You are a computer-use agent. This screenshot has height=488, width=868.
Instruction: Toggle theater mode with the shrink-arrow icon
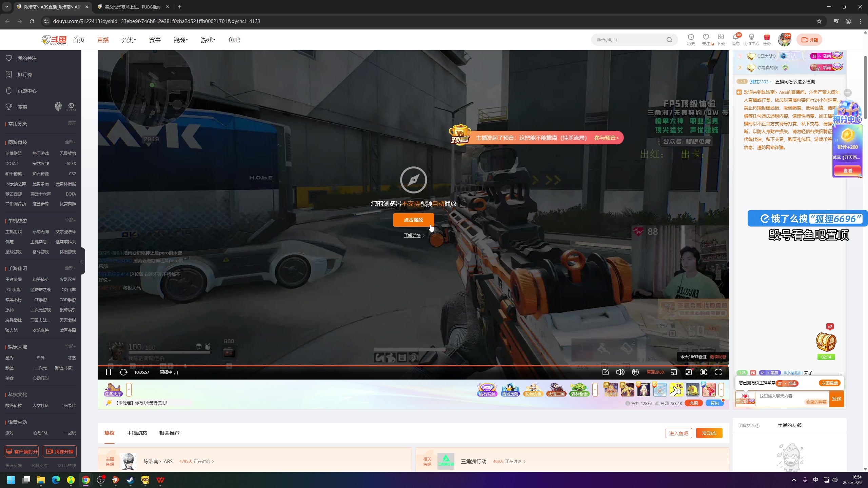(689, 372)
